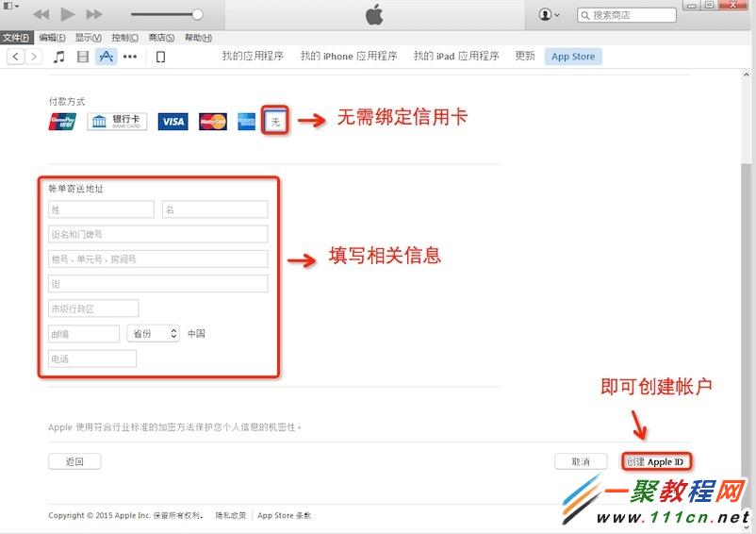Open the 更新 tab
Viewport: 756px width, 534px height.
[524, 57]
